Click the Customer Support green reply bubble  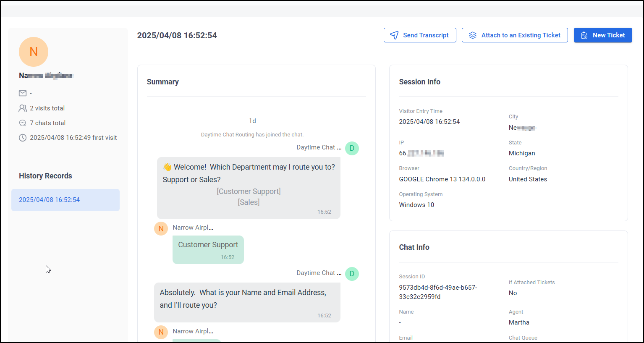coord(208,250)
